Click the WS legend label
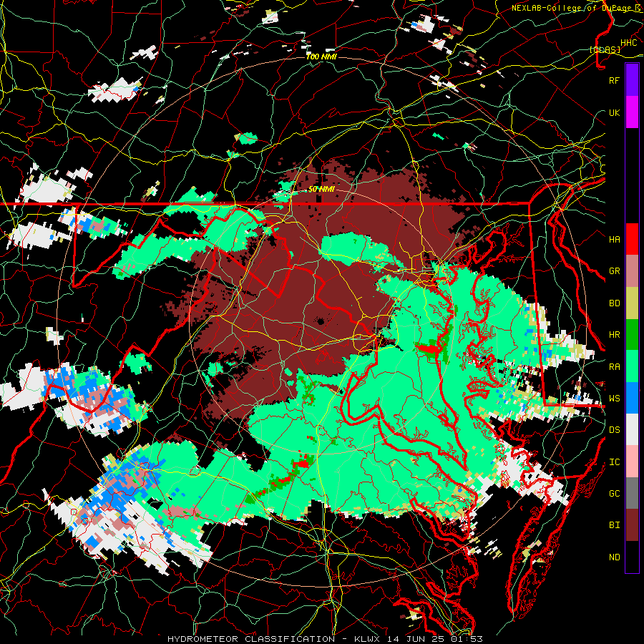Image resolution: width=644 pixels, height=644 pixels. (x=614, y=399)
